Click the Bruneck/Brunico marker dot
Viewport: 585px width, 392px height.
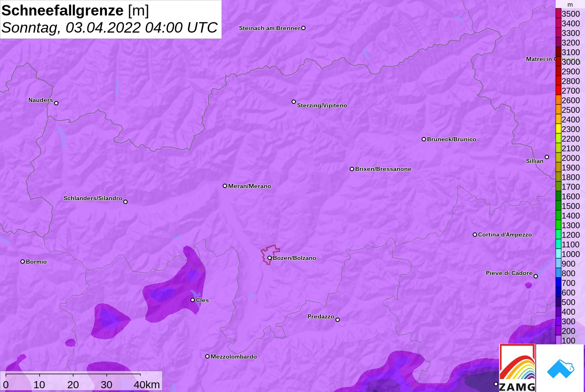click(424, 139)
